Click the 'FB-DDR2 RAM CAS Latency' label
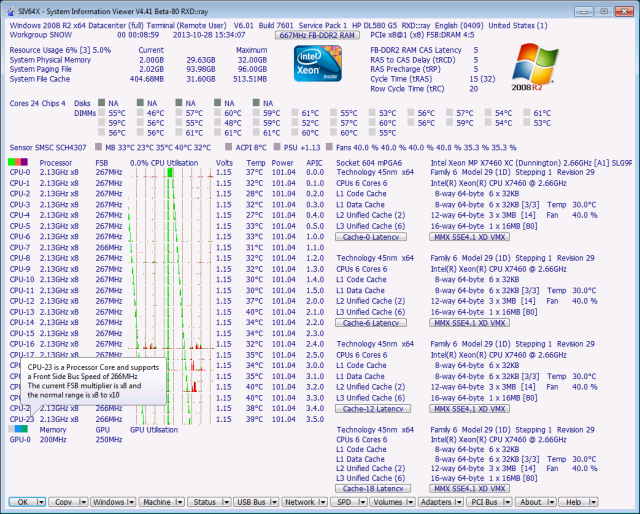The height and width of the screenshot is (514, 640). point(416,50)
